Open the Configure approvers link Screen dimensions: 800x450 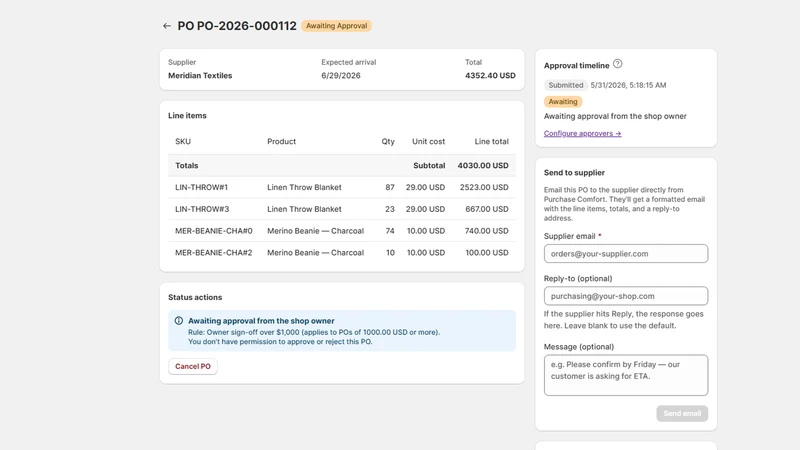pyautogui.click(x=582, y=133)
